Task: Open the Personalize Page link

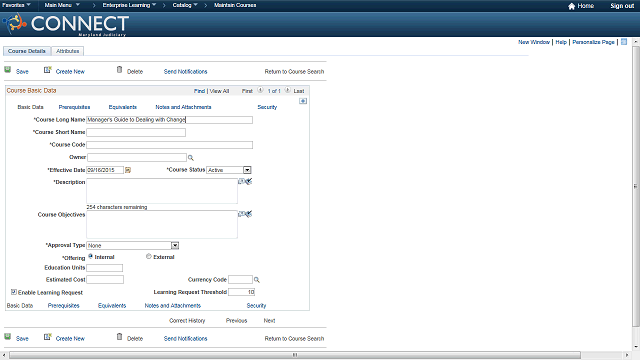Action: [x=593, y=42]
